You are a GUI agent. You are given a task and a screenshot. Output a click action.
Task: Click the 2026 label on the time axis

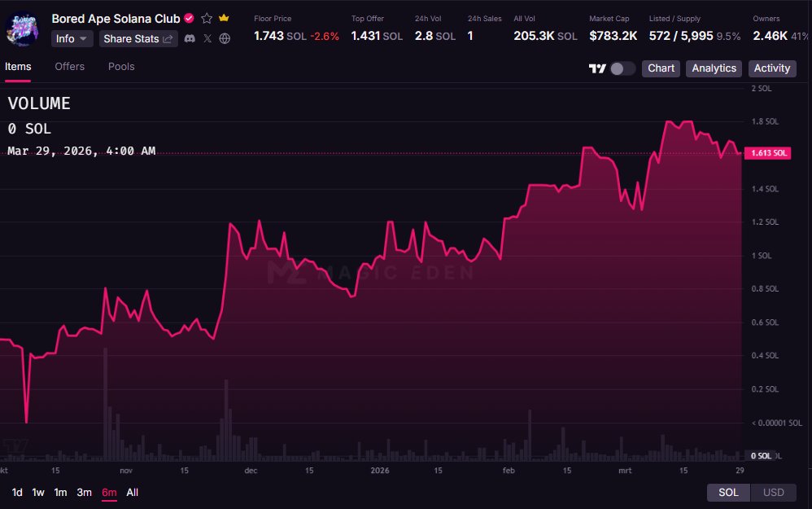(380, 471)
